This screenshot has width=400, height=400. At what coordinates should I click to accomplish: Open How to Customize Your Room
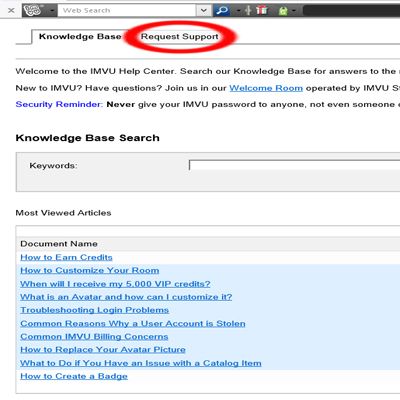pos(90,270)
